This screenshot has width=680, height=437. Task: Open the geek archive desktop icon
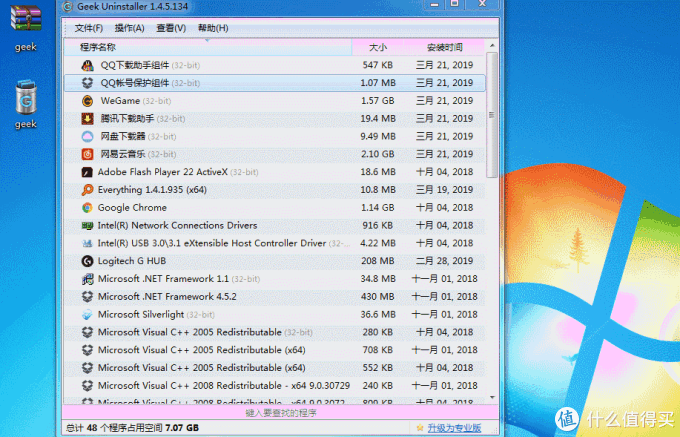coord(26,19)
